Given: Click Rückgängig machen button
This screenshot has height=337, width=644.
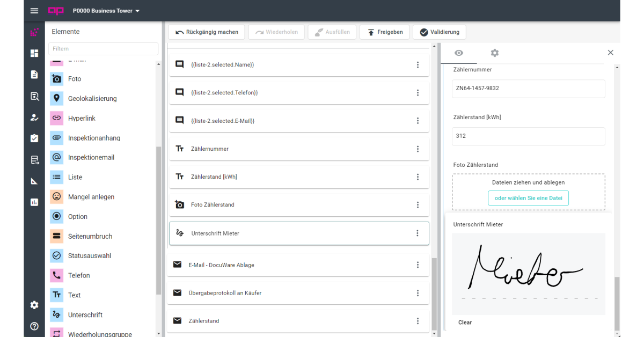Looking at the screenshot, I should click(207, 32).
